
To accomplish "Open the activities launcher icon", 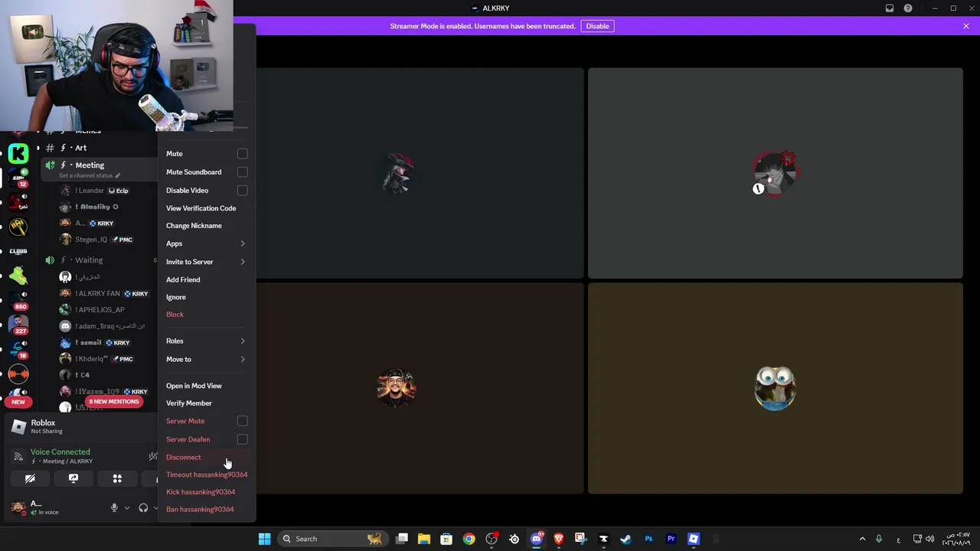I will click(x=117, y=478).
